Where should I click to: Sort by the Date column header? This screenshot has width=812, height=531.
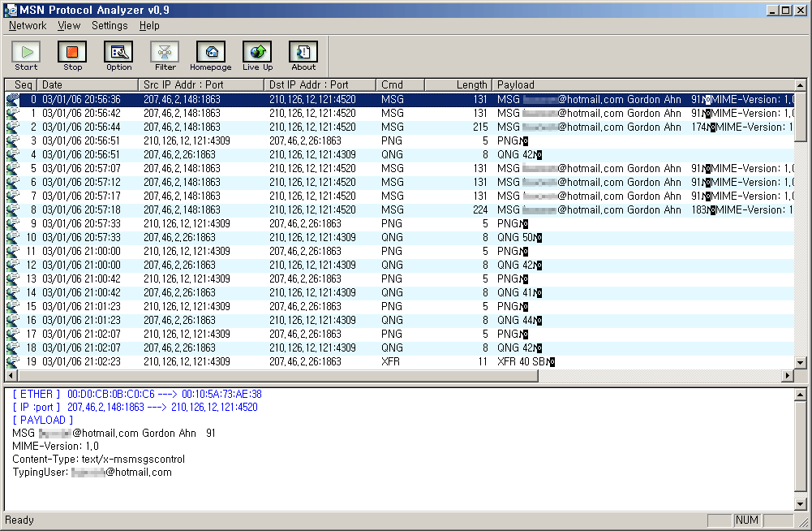pos(88,84)
